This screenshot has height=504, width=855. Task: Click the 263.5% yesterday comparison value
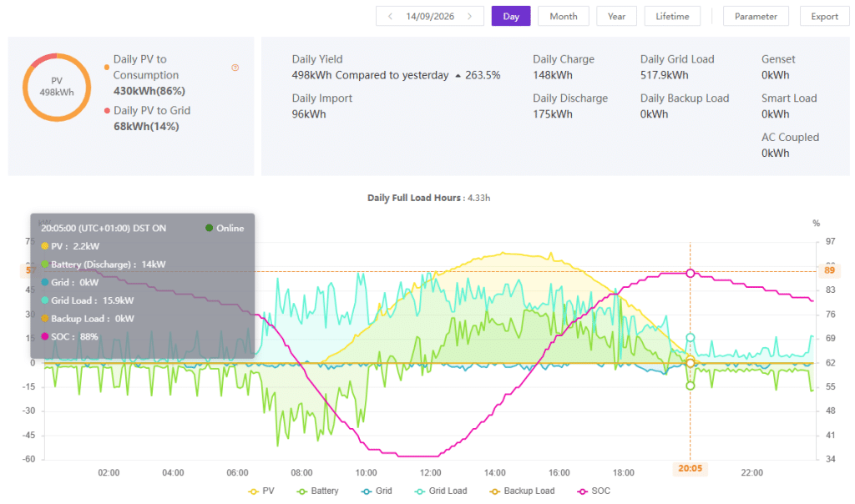(483, 75)
